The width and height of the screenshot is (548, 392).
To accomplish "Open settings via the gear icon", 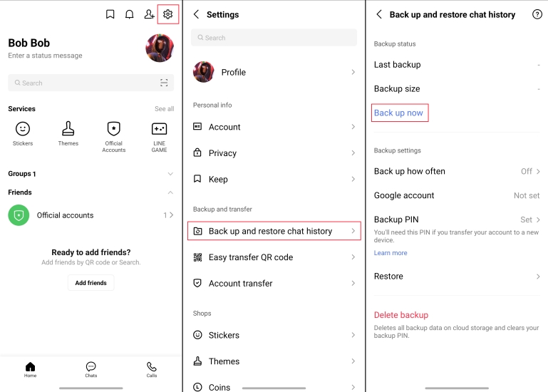I will coord(167,14).
